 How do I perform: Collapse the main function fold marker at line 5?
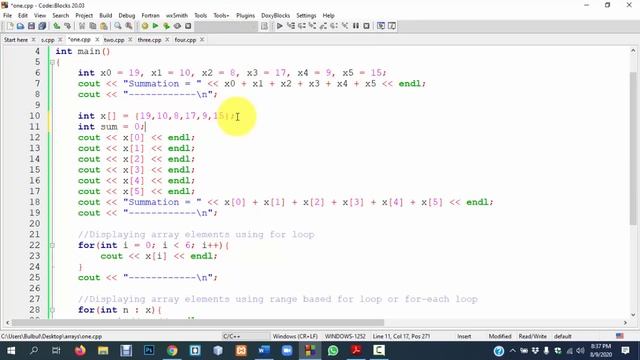click(x=52, y=62)
